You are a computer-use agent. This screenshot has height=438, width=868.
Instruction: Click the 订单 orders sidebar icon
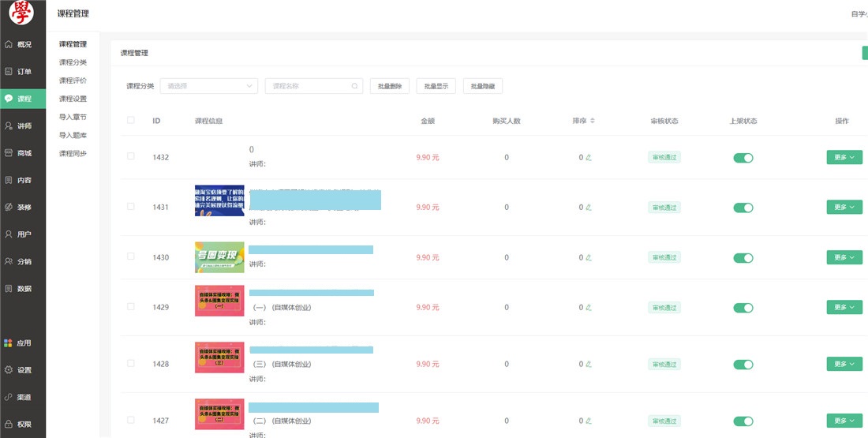tap(9, 71)
